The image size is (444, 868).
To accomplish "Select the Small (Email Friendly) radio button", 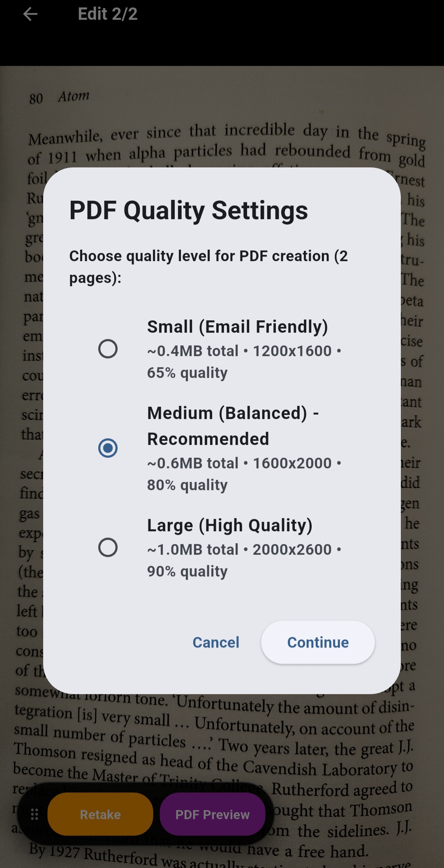I will pos(108,349).
